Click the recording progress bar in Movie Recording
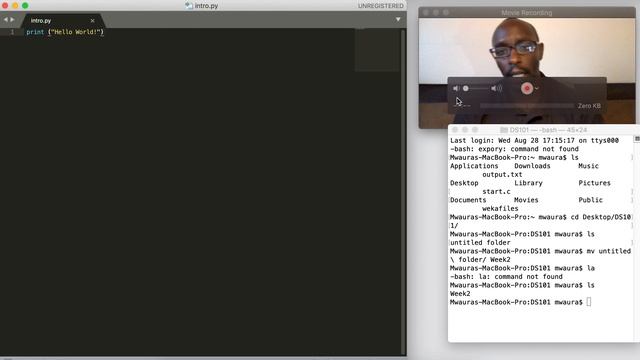The height and width of the screenshot is (360, 640). 527,106
